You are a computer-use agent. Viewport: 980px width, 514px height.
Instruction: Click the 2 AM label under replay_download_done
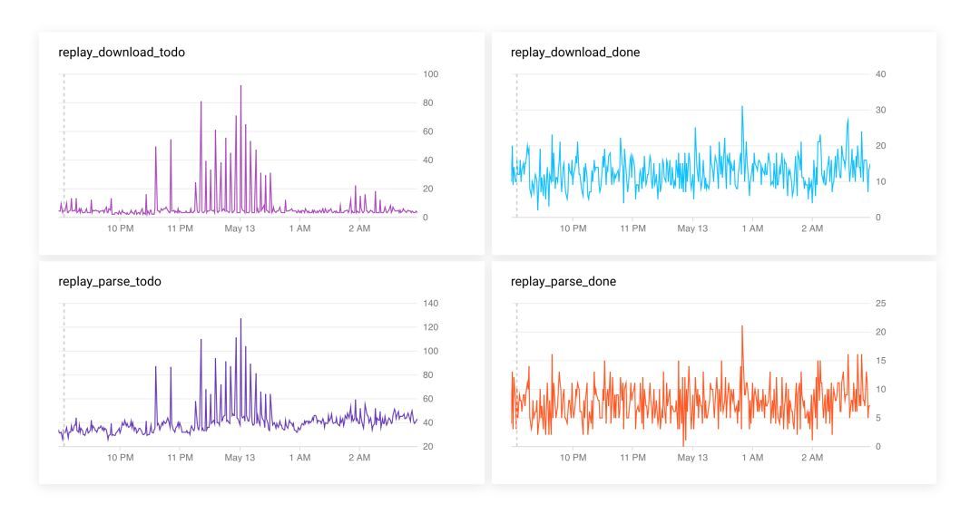coord(812,228)
